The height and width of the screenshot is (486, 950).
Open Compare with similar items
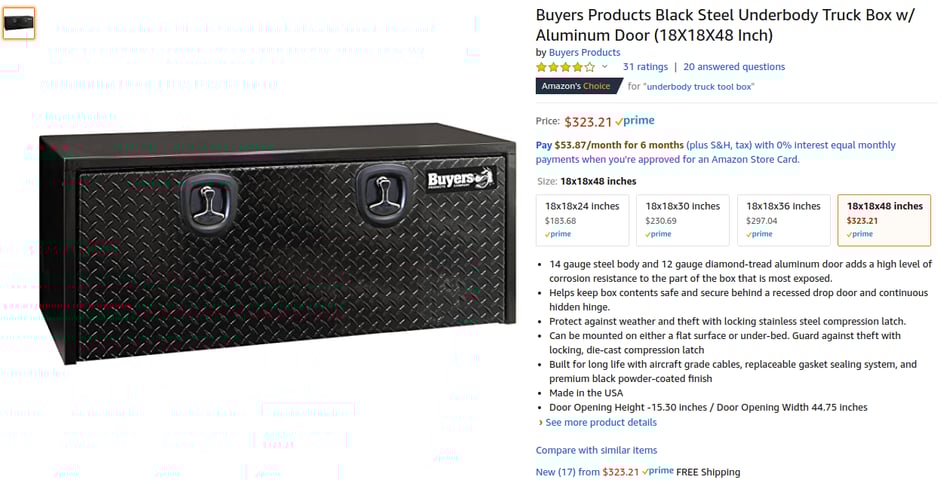(596, 450)
